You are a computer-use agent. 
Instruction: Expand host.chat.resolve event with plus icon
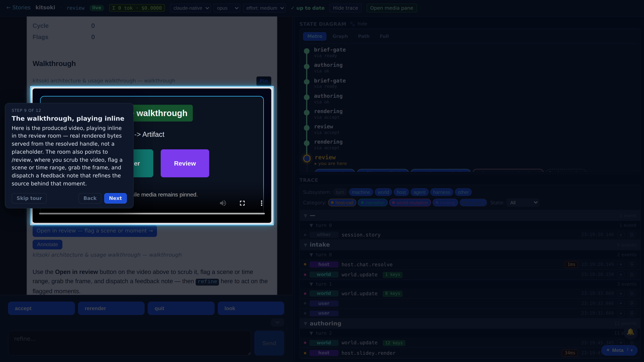(621, 264)
